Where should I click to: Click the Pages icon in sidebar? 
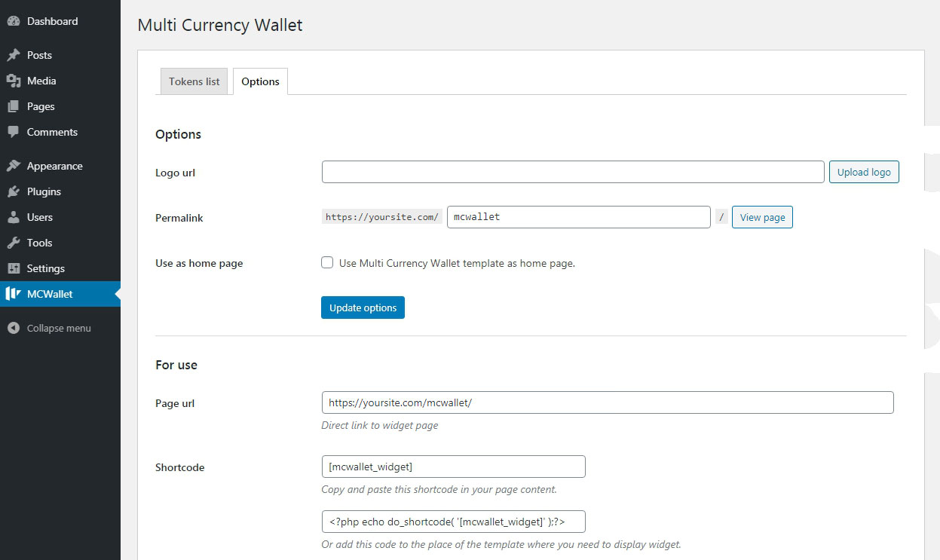[14, 106]
